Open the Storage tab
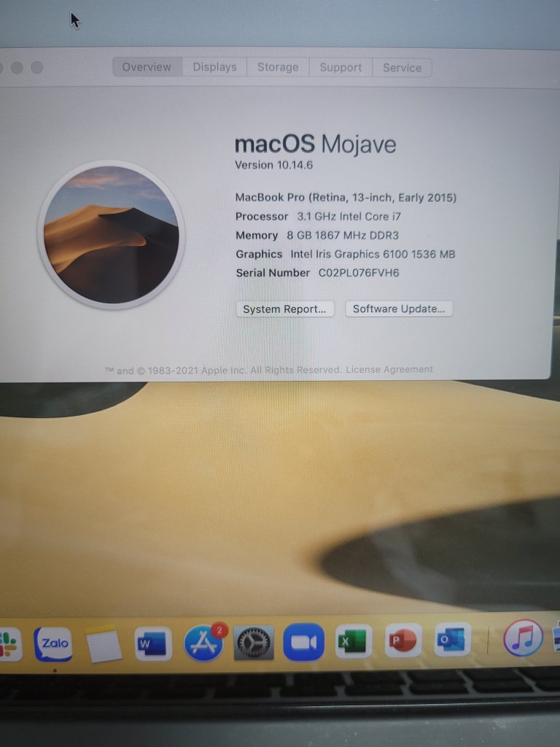Viewport: 560px width, 747px height. click(278, 67)
